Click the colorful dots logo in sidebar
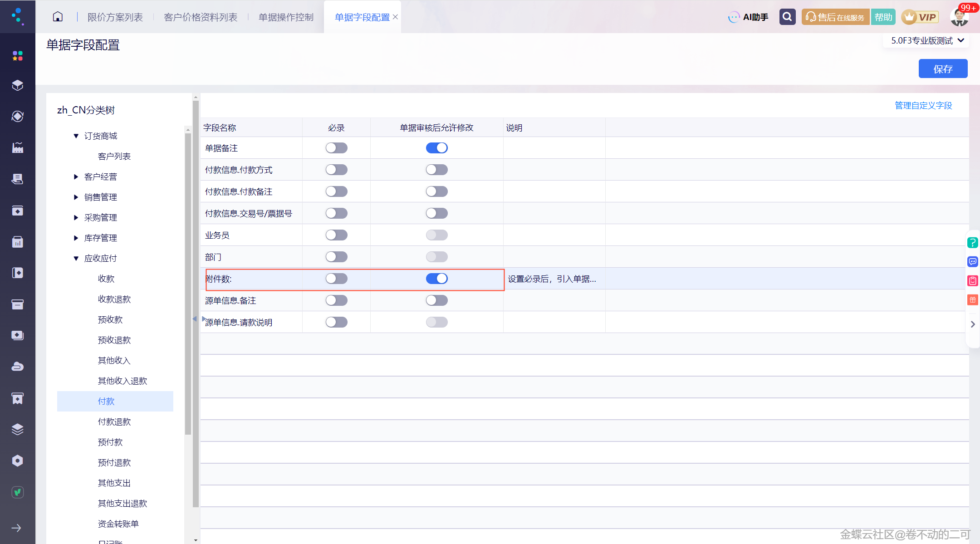 click(17, 16)
